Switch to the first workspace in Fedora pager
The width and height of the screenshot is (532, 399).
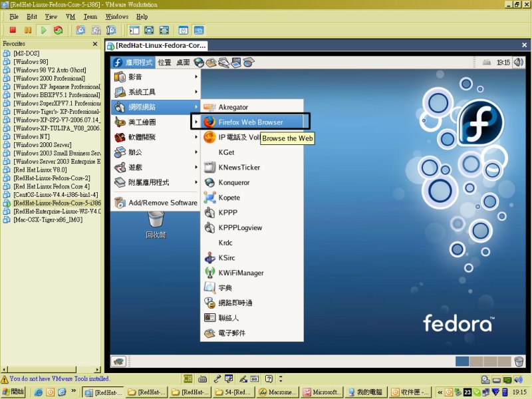coord(462,361)
